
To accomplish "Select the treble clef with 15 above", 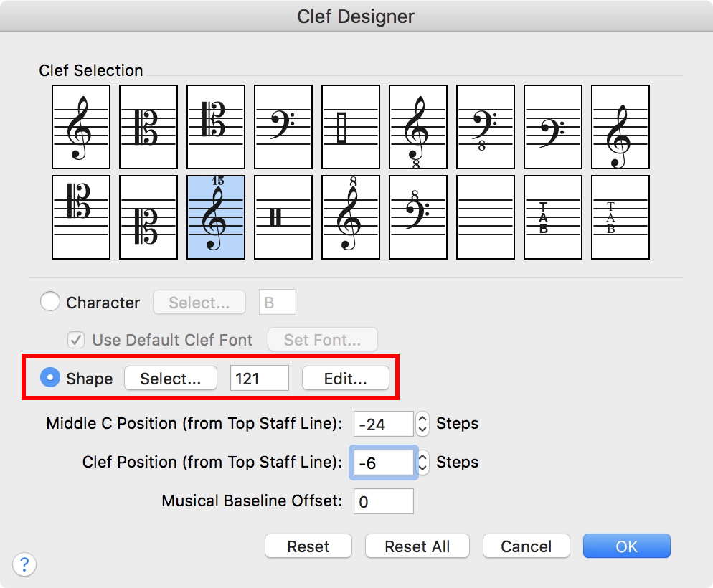I will click(215, 217).
